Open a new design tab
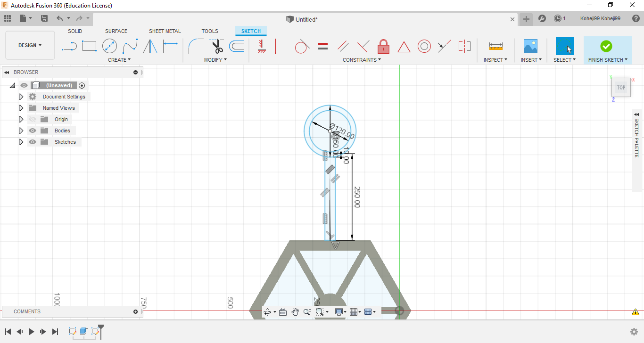 (x=527, y=19)
